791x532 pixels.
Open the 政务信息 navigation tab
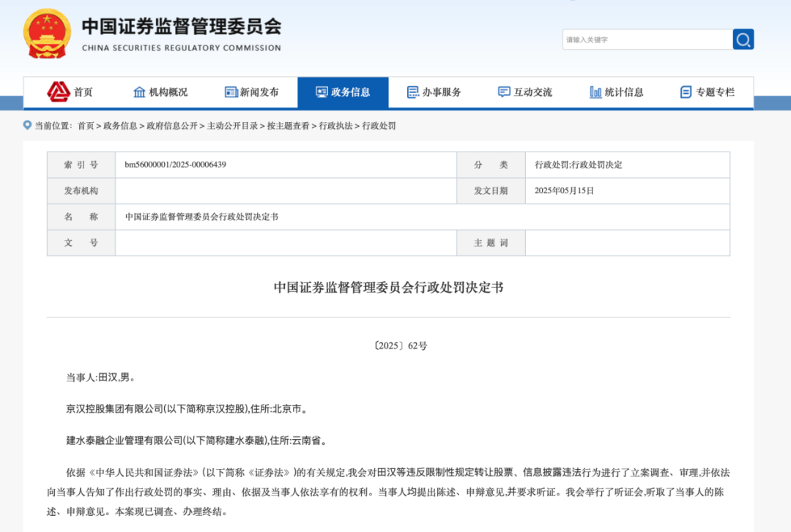(343, 92)
